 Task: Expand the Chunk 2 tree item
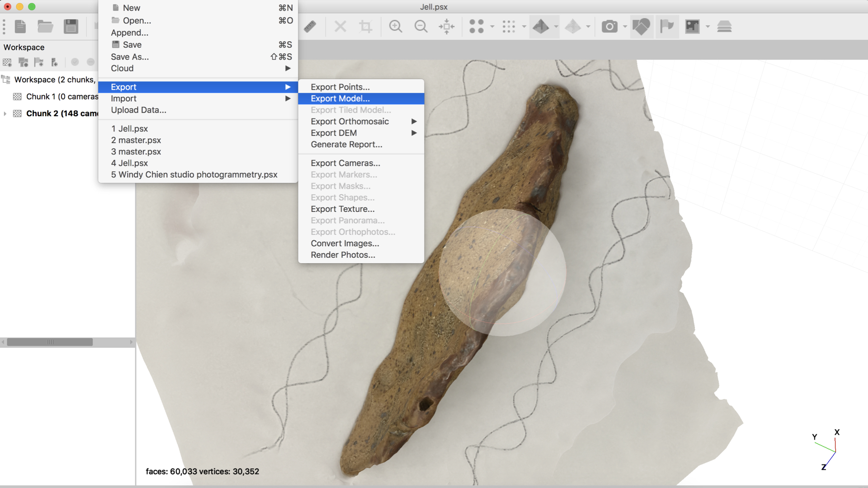pos(5,113)
